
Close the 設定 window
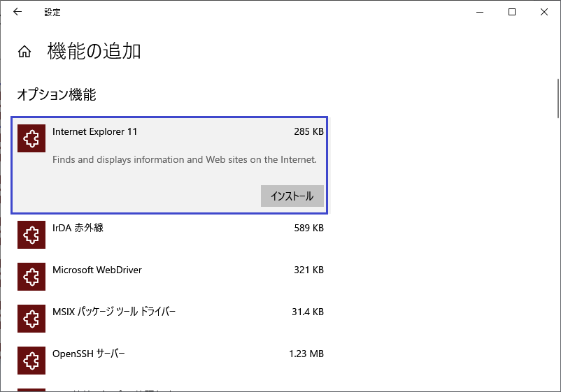coord(544,12)
